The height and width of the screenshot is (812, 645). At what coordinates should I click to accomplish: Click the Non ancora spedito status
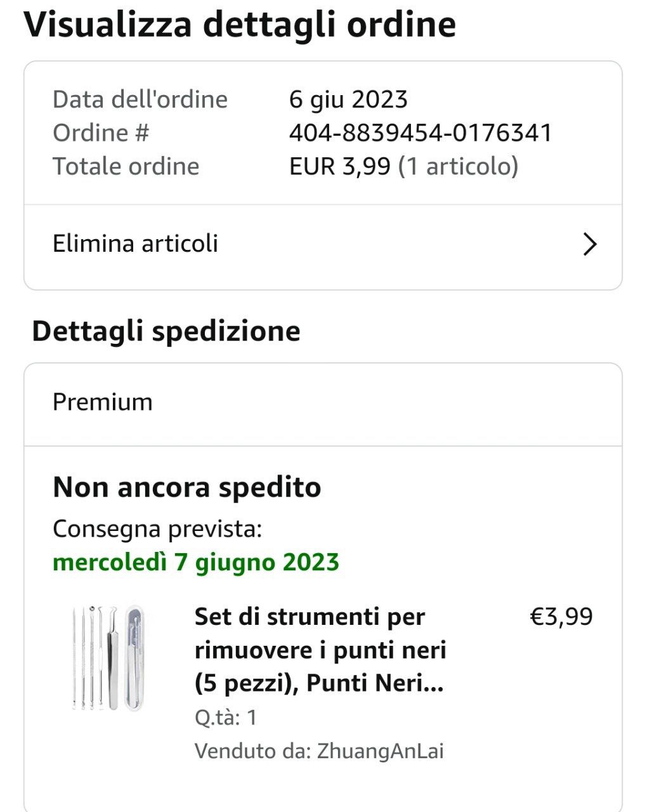point(187,487)
